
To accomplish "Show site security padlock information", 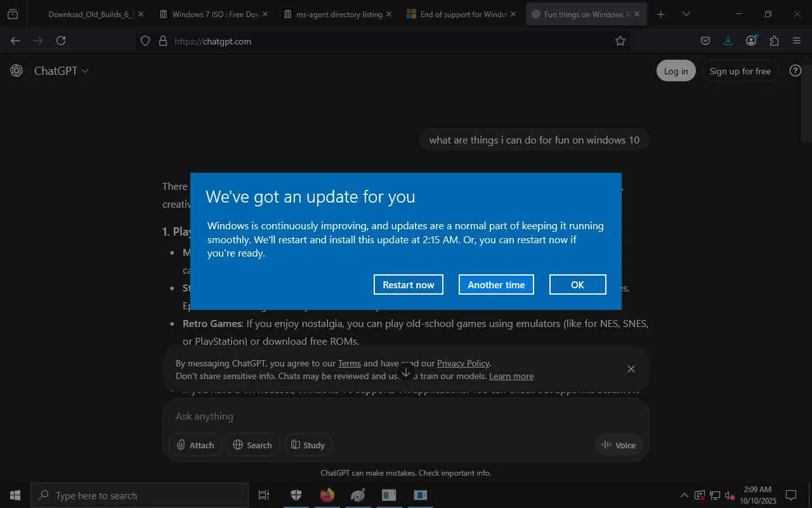I will coord(163,41).
